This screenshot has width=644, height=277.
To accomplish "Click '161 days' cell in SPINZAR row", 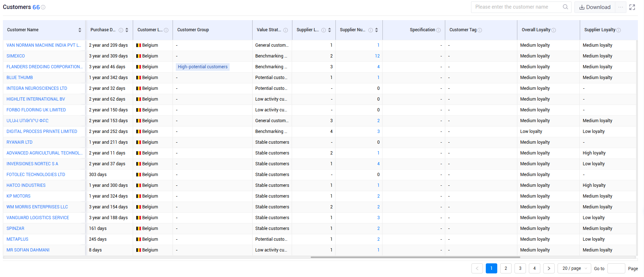I will point(98,228).
